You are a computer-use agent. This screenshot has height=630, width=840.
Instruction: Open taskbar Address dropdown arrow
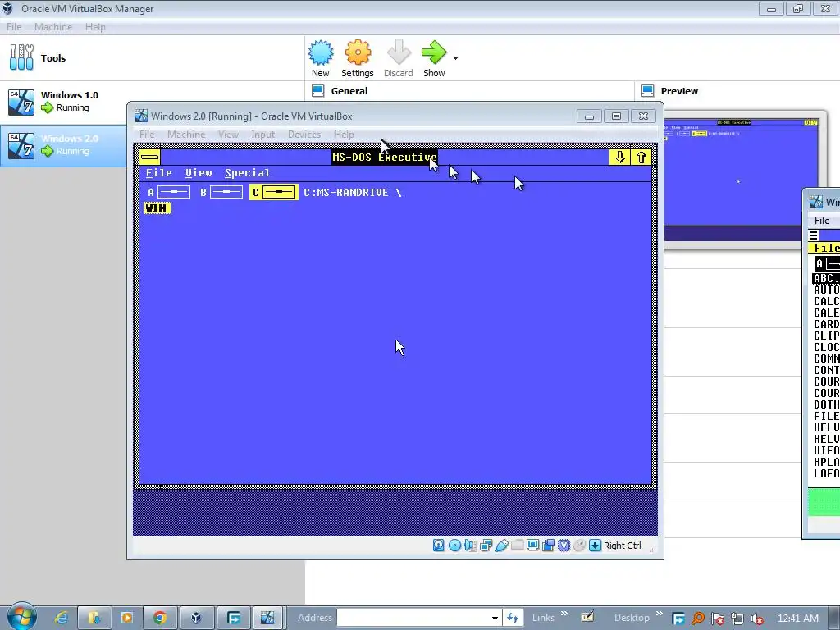(495, 618)
